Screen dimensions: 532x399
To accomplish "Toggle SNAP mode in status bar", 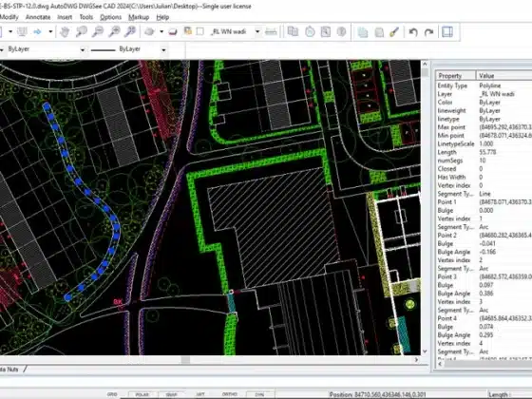I will [171, 394].
